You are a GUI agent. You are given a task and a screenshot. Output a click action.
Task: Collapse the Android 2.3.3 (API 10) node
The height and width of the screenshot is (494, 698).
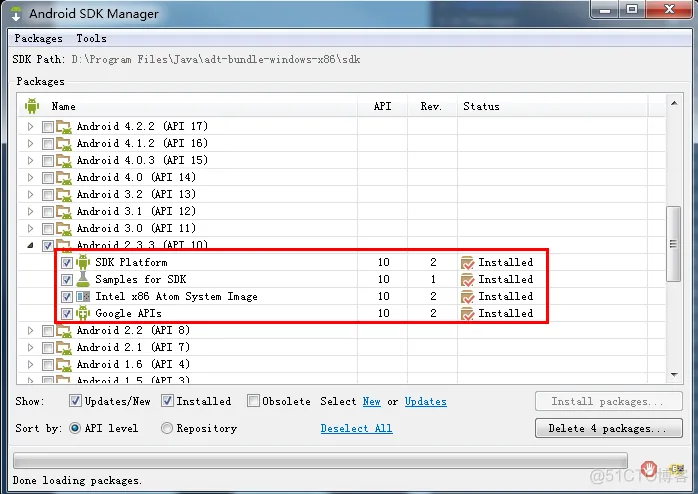[30, 245]
